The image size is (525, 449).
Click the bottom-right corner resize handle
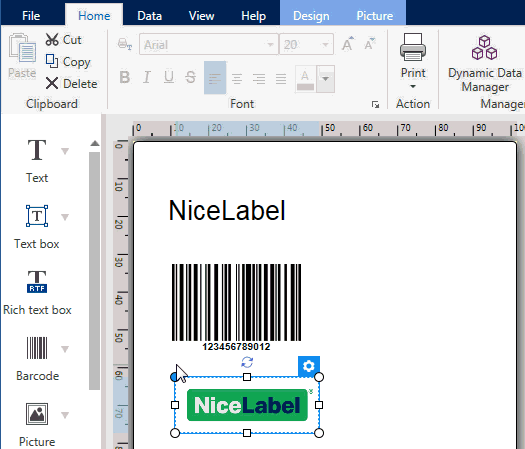(319, 433)
